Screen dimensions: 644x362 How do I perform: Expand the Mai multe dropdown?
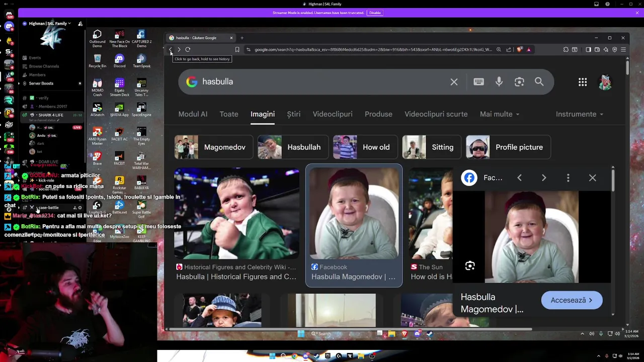[500, 114]
